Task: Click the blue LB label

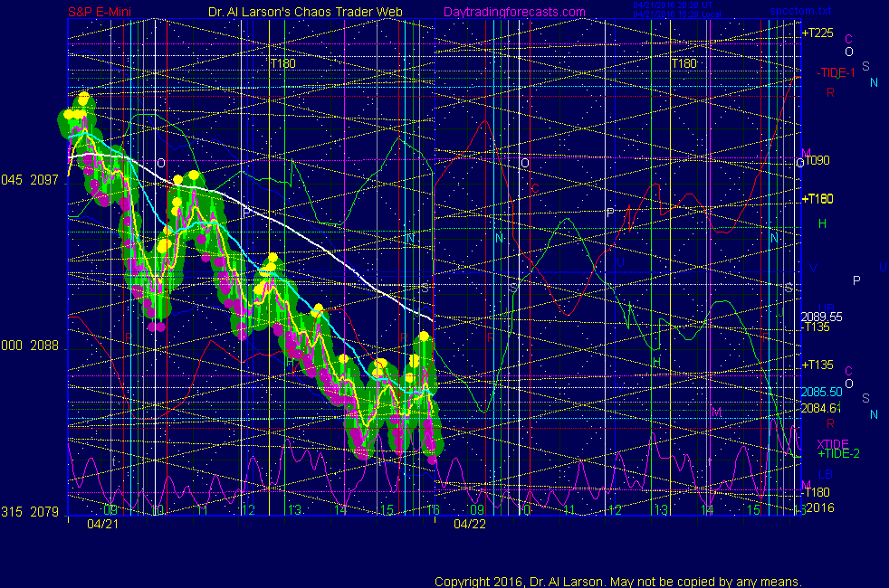Action: tap(825, 475)
